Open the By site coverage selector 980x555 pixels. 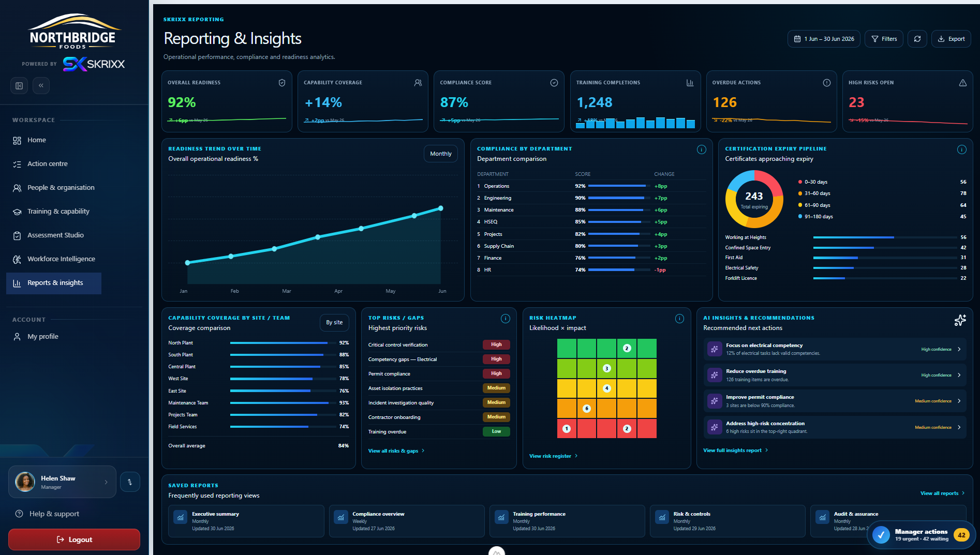[334, 322]
